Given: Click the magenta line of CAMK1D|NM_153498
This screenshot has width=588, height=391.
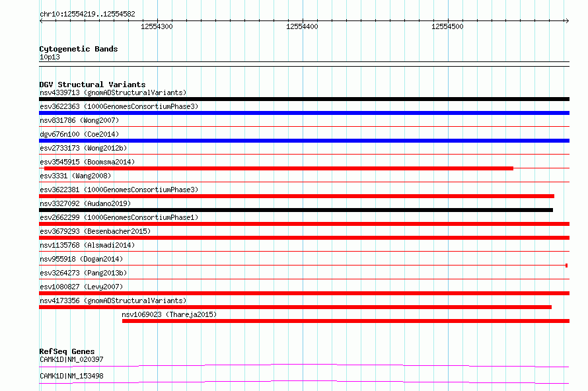Looking at the screenshot, I should click(x=304, y=382).
